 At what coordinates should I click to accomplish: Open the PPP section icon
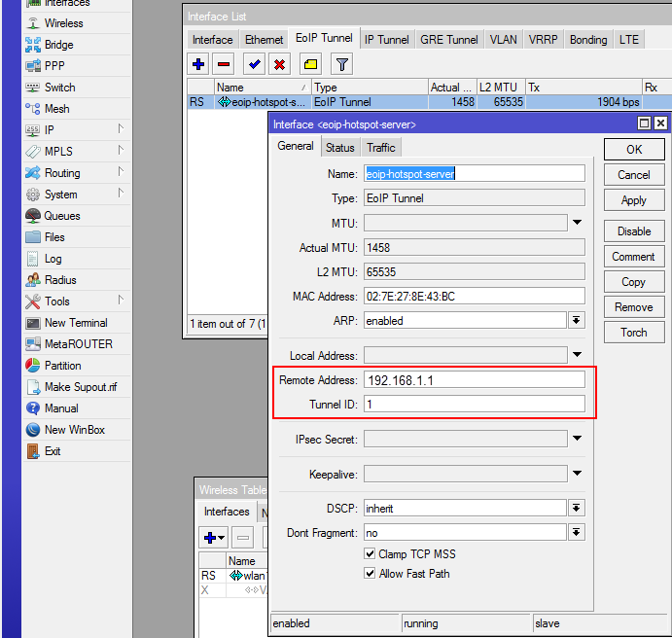point(33,66)
